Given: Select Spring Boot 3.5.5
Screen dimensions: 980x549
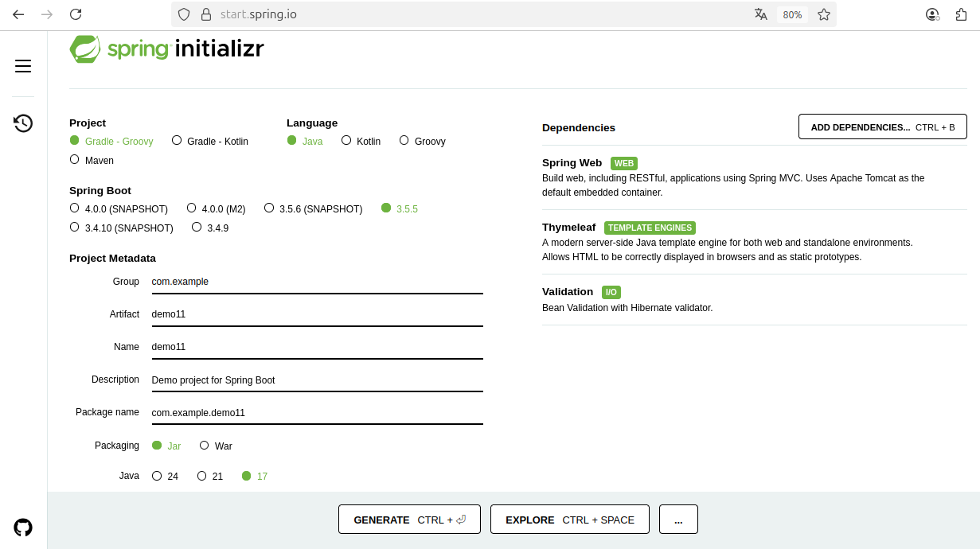Looking at the screenshot, I should pyautogui.click(x=400, y=208).
